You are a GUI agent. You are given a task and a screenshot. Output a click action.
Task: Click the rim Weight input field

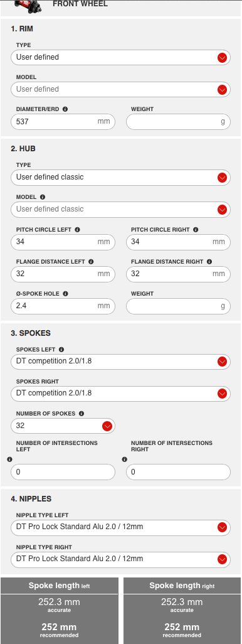click(x=178, y=122)
